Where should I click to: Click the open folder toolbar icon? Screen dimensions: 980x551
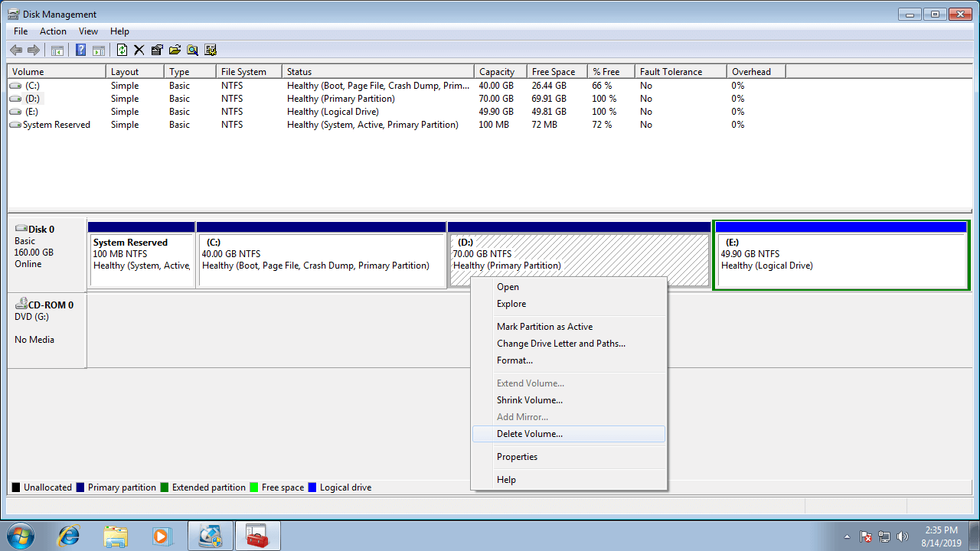tap(175, 51)
